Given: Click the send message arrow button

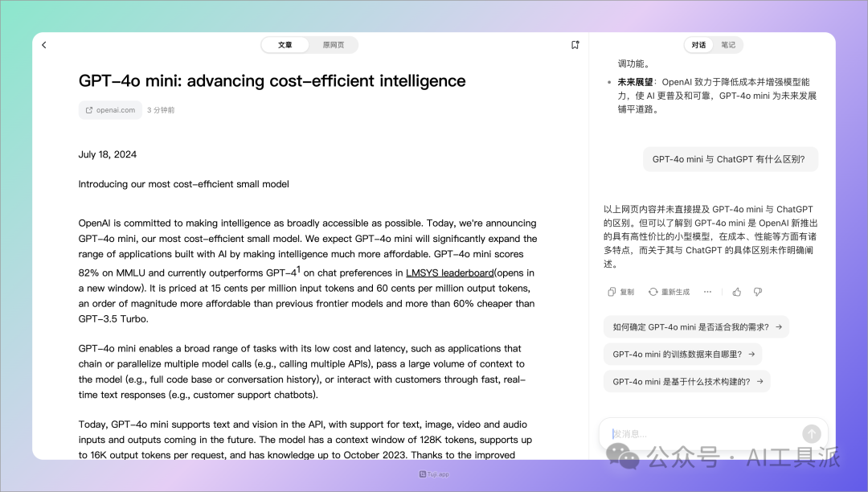Looking at the screenshot, I should pyautogui.click(x=812, y=434).
